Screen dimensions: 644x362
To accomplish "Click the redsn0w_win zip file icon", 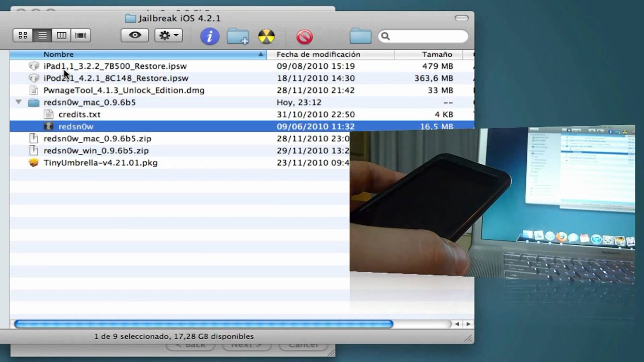I will coord(34,150).
